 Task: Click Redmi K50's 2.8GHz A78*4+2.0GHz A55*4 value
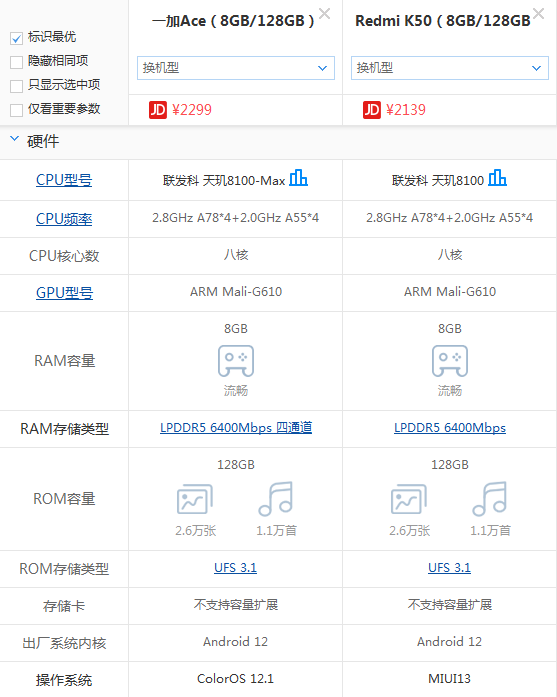pyautogui.click(x=449, y=218)
